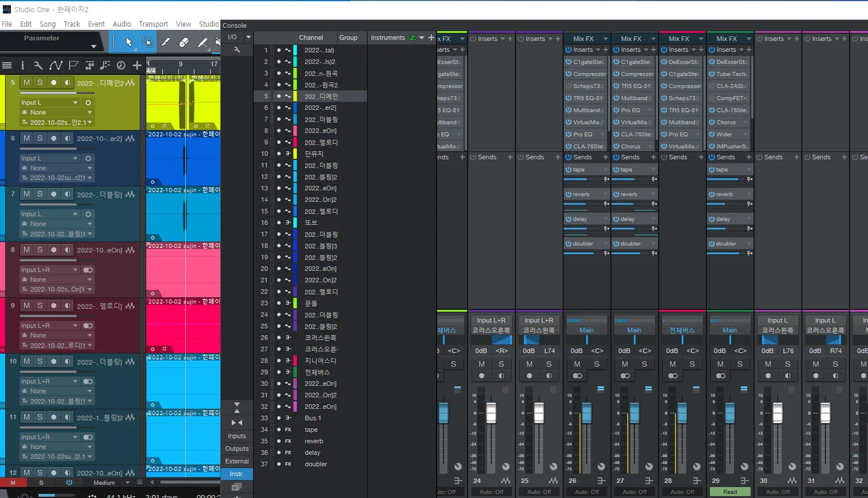The height and width of the screenshot is (498, 868).
Task: Open the Inspector info icon
Action: click(22, 66)
